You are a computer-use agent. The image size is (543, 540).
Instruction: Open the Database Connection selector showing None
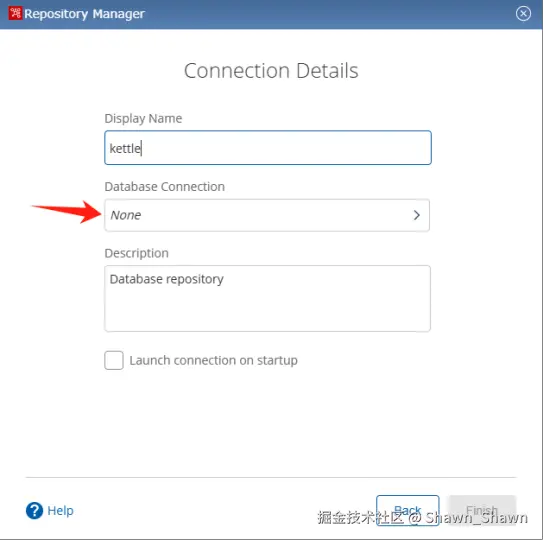[267, 215]
